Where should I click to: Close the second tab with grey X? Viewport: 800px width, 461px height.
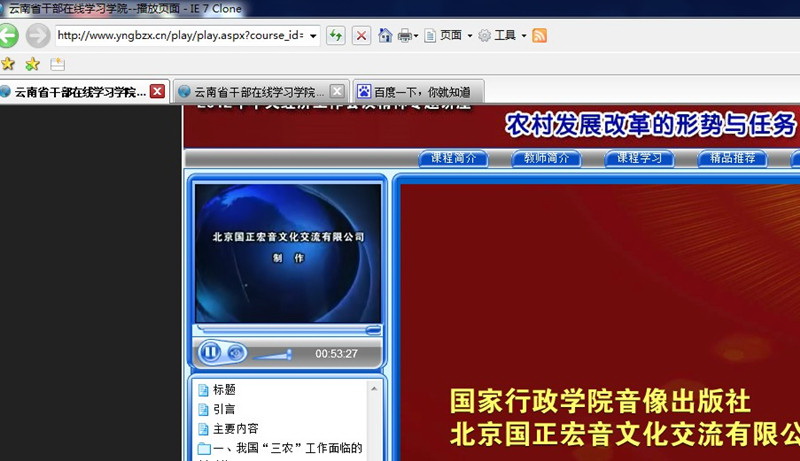(337, 91)
